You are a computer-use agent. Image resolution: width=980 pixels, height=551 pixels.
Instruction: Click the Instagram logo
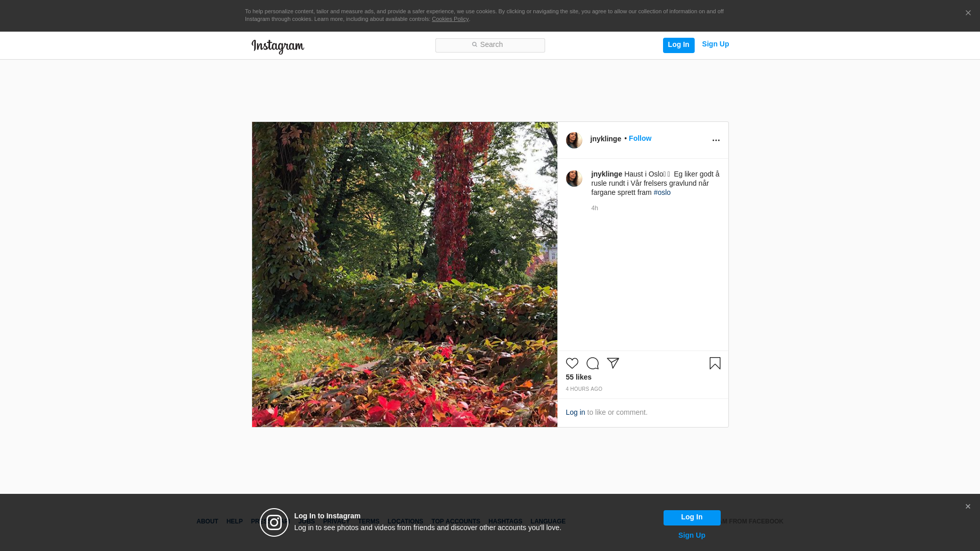click(278, 46)
